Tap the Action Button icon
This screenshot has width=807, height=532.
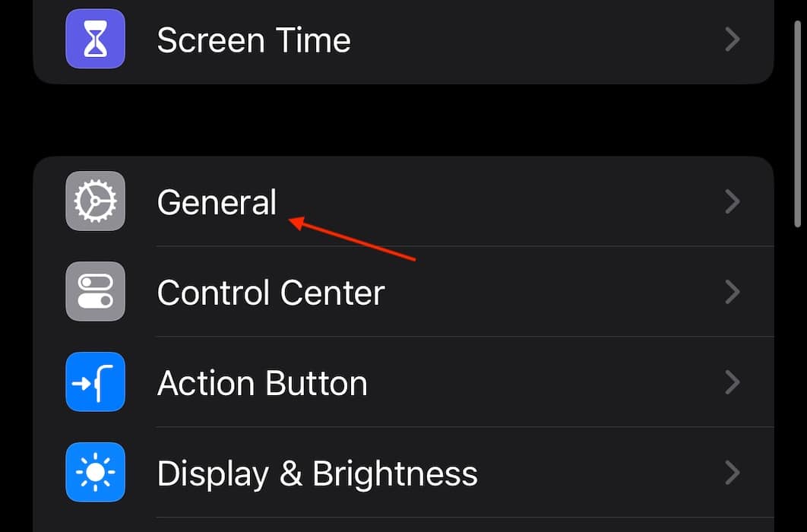[95, 382]
